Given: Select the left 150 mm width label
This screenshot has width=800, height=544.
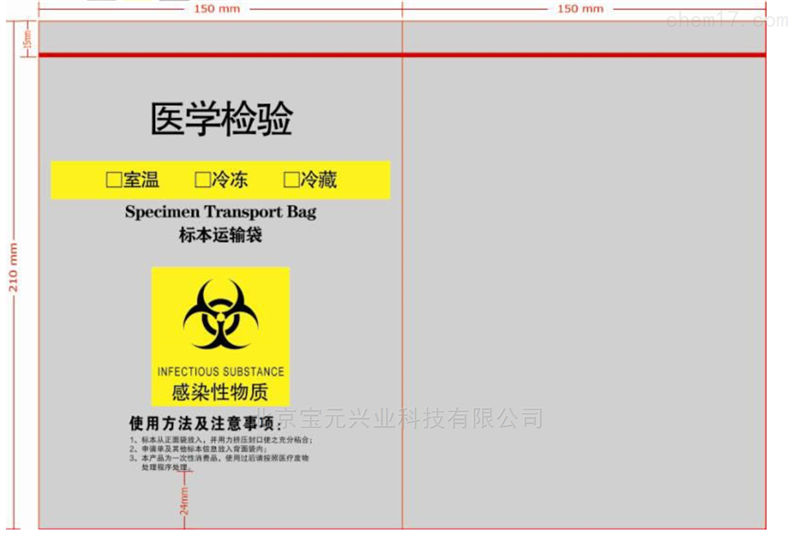Looking at the screenshot, I should pos(219,8).
